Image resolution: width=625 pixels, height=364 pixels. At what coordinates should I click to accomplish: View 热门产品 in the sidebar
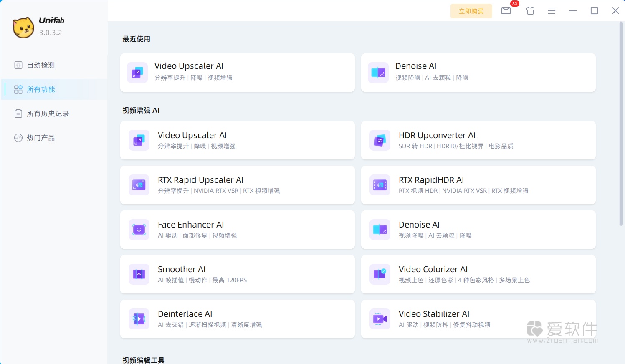[x=40, y=137]
